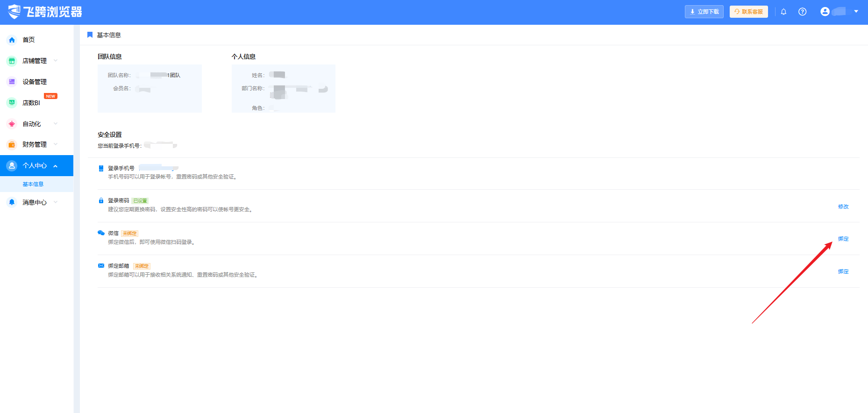Click the lock icon beside 登录密码
868x413 pixels.
[101, 200]
